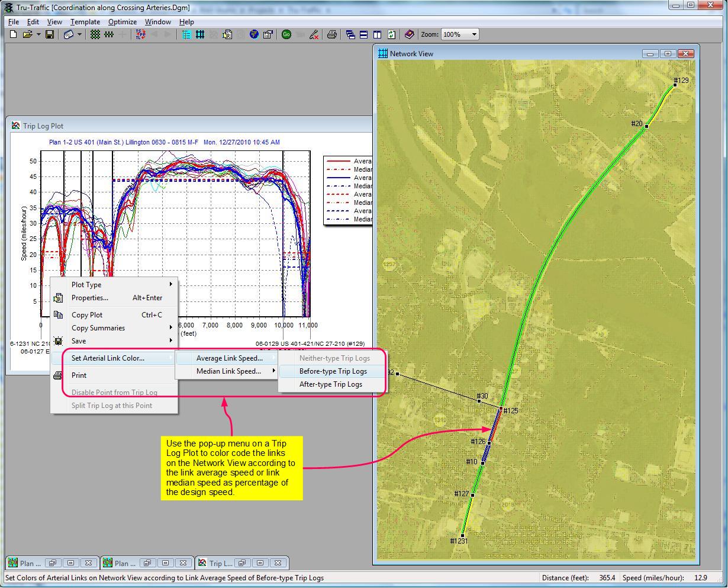Click the Network View grid toolbar icon

click(200, 34)
